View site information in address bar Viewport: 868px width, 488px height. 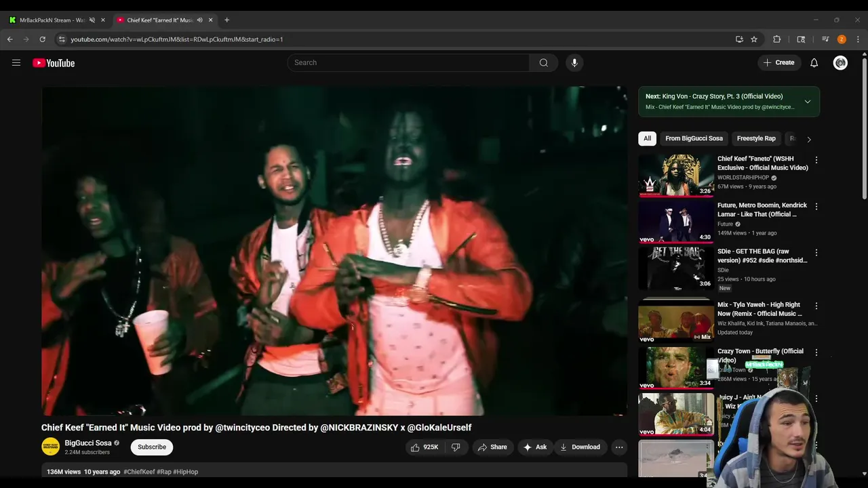[x=62, y=39]
